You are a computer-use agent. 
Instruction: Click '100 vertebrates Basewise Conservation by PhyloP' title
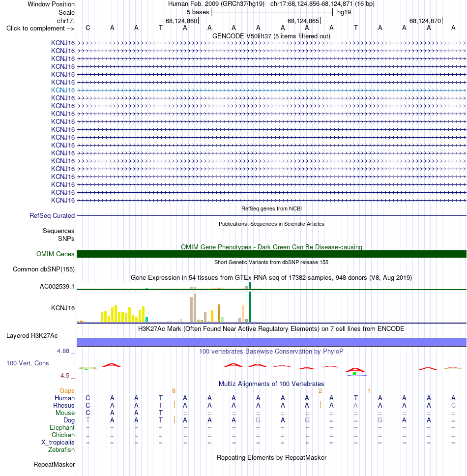pos(271,351)
